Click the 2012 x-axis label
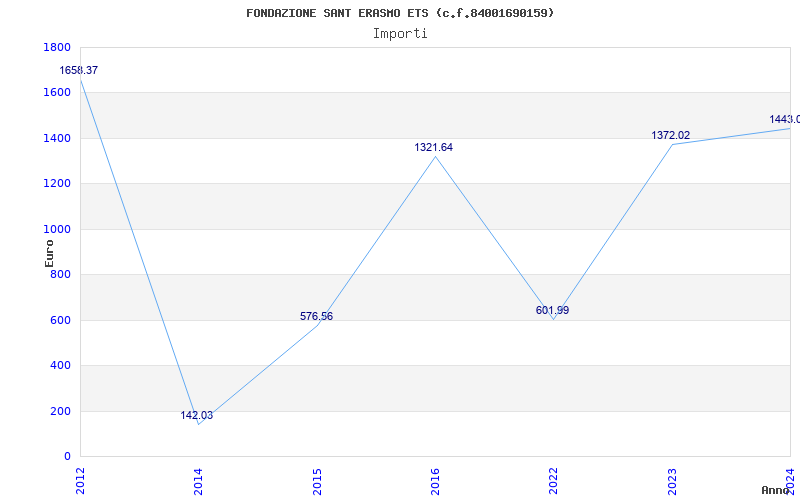800x500 pixels. coord(80,481)
